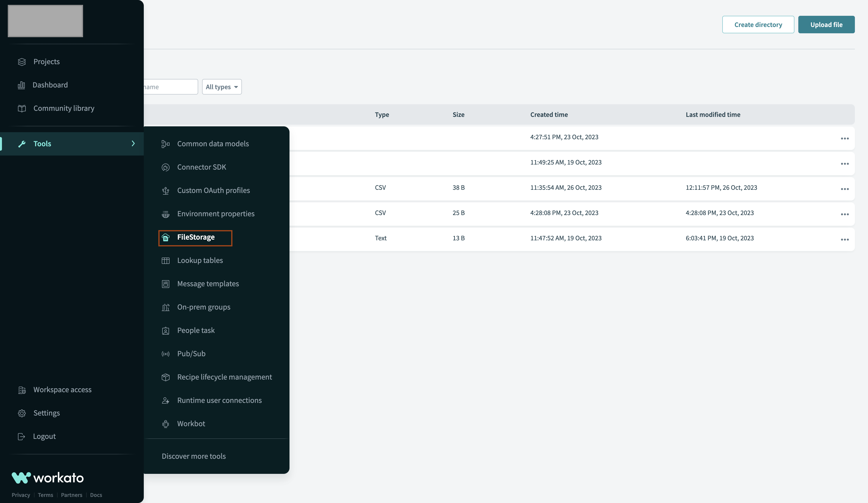The image size is (868, 503).
Task: Select the FileStorage tool icon
Action: point(166,237)
